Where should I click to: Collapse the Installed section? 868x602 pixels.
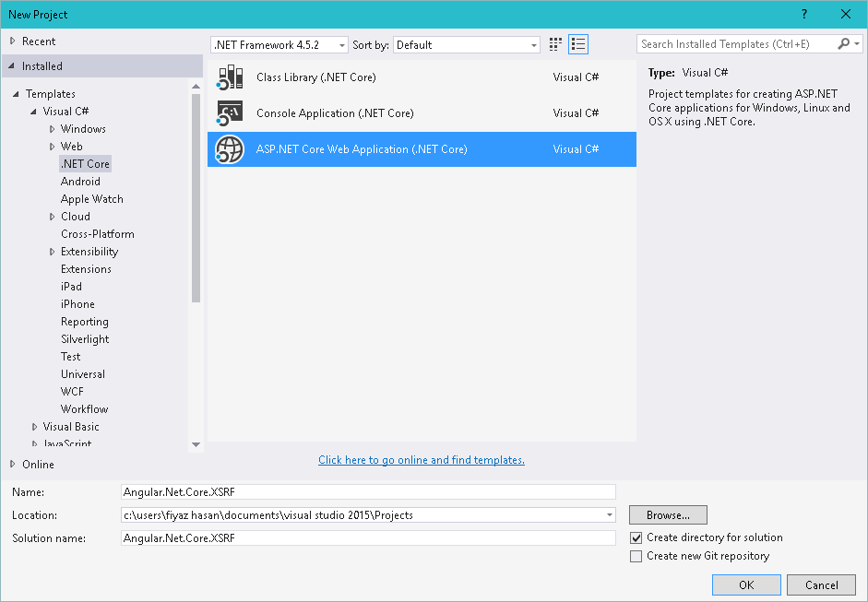point(12,65)
